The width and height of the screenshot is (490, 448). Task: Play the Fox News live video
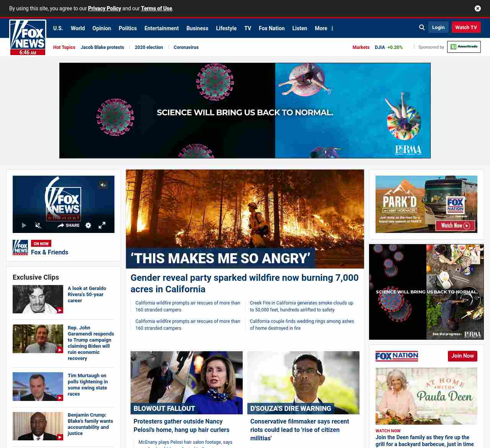point(24,225)
